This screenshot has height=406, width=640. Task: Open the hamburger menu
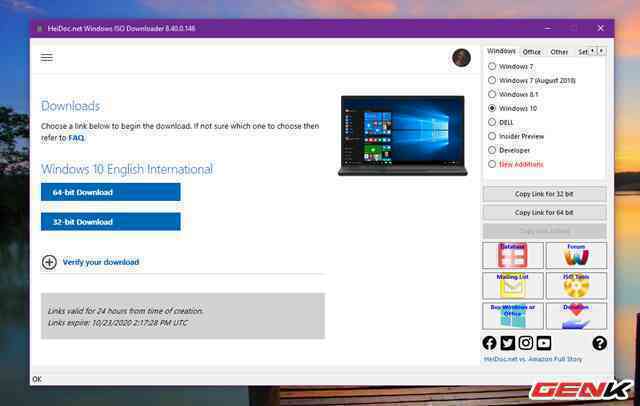point(47,58)
